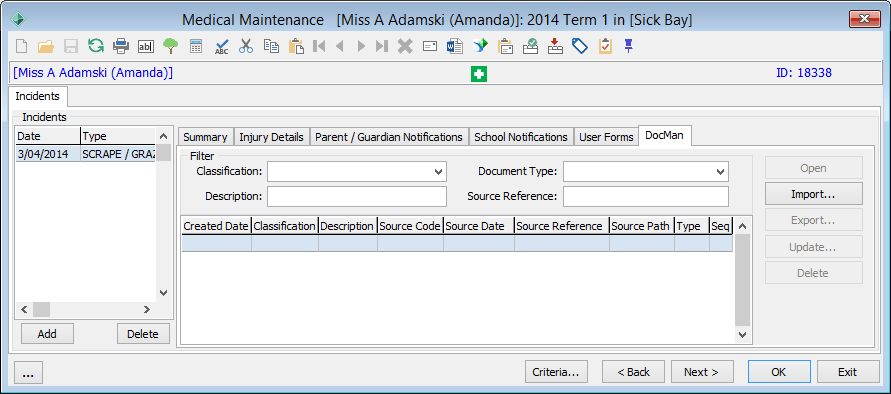Click the Source Code column header
This screenshot has height=394, width=891.
pyautogui.click(x=410, y=226)
